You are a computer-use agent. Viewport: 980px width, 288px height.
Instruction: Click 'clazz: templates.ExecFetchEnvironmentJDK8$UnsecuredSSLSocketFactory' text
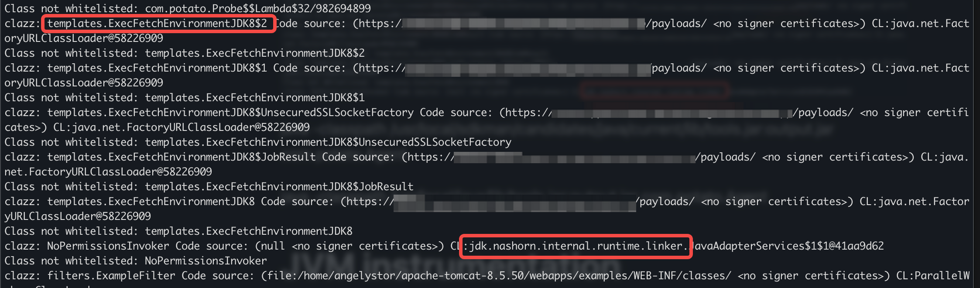209,113
